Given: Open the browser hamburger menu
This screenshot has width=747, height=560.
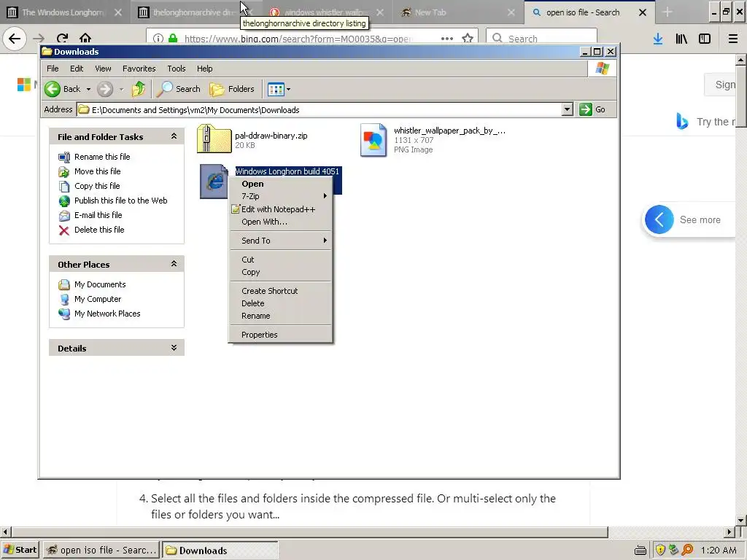Looking at the screenshot, I should [x=732, y=39].
